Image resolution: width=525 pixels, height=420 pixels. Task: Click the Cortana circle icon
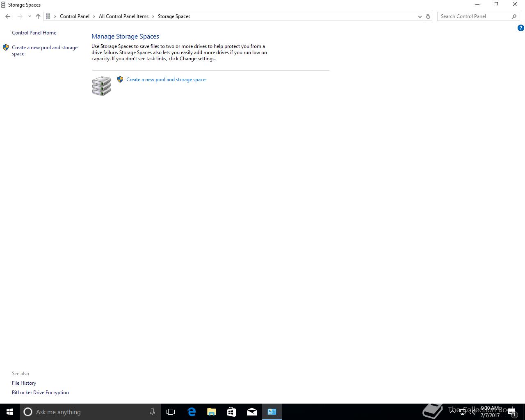click(28, 412)
